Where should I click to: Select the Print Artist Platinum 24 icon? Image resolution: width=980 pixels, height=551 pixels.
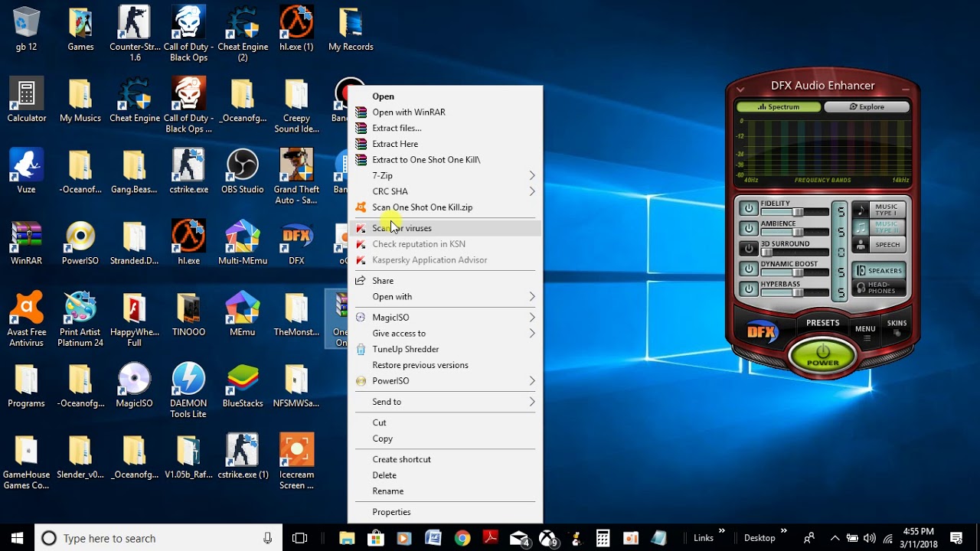(80, 320)
